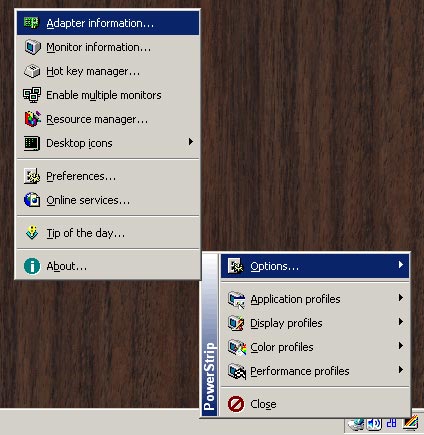Image resolution: width=424 pixels, height=435 pixels.
Task: Click the Online services globe icon
Action: click(32, 200)
